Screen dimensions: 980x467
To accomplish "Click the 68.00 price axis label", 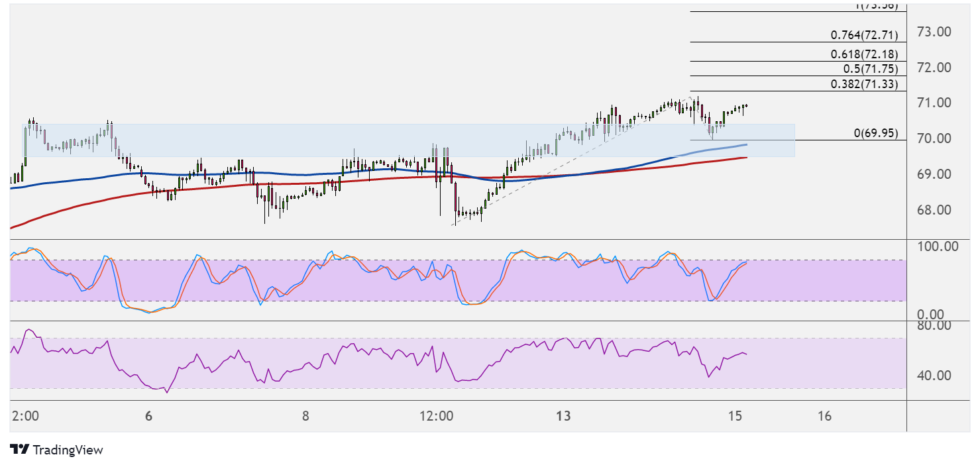I will click(933, 210).
